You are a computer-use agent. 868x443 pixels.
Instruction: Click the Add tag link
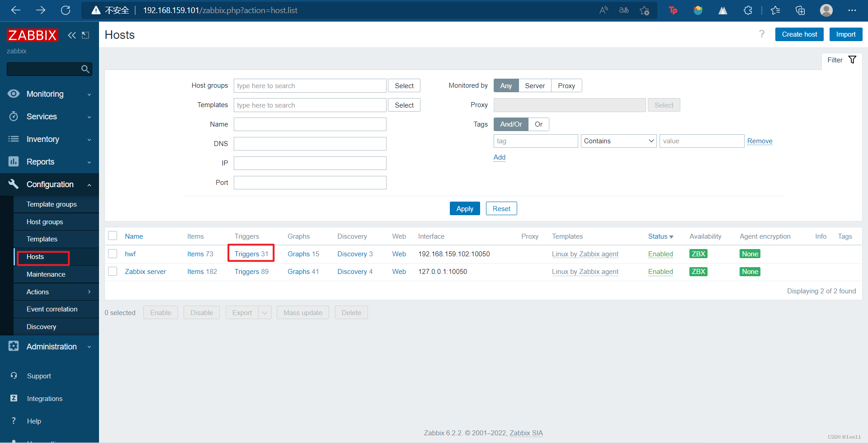pyautogui.click(x=500, y=157)
